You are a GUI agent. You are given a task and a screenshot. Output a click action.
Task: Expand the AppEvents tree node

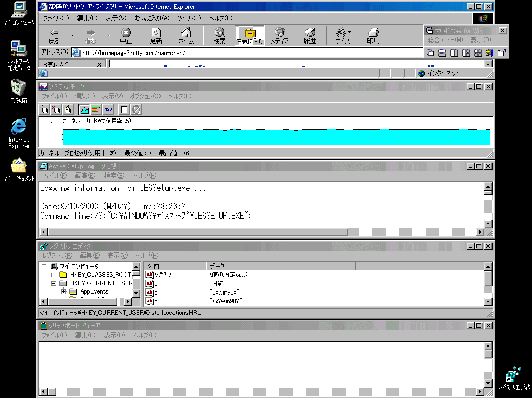click(63, 291)
